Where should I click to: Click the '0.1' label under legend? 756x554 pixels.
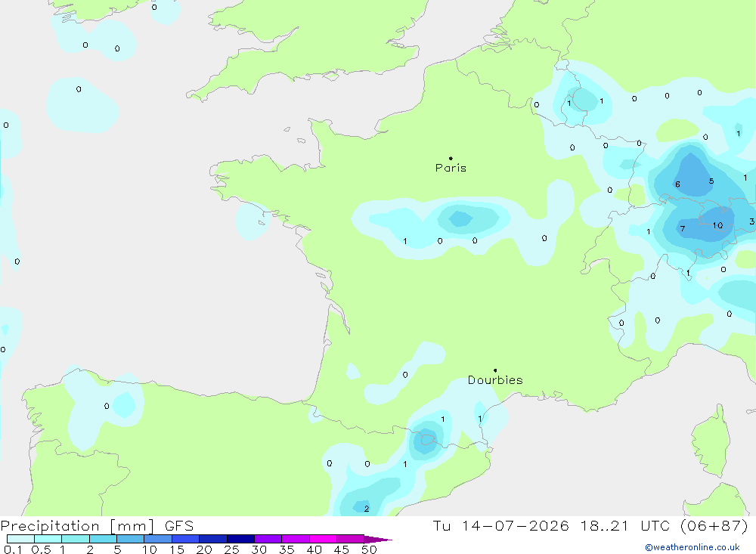[13, 549]
